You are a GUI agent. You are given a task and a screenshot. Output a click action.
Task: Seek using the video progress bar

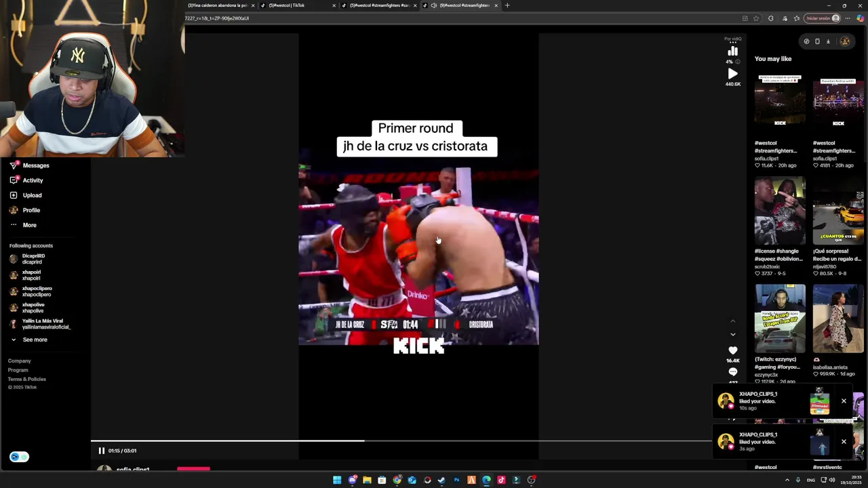click(401, 441)
